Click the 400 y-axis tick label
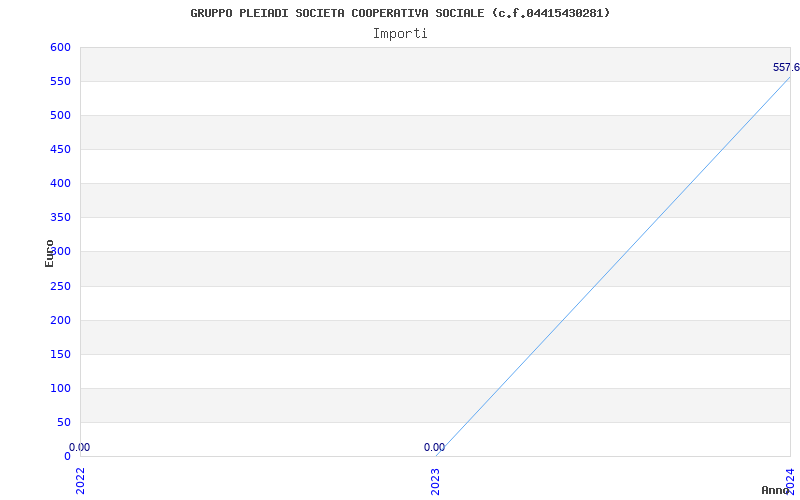This screenshot has width=800, height=500. (60, 183)
